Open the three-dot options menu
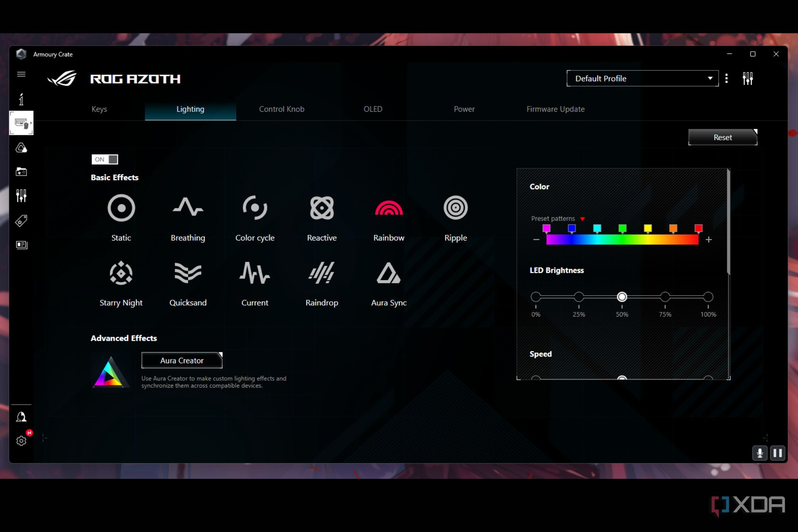The height and width of the screenshot is (532, 798). point(726,78)
